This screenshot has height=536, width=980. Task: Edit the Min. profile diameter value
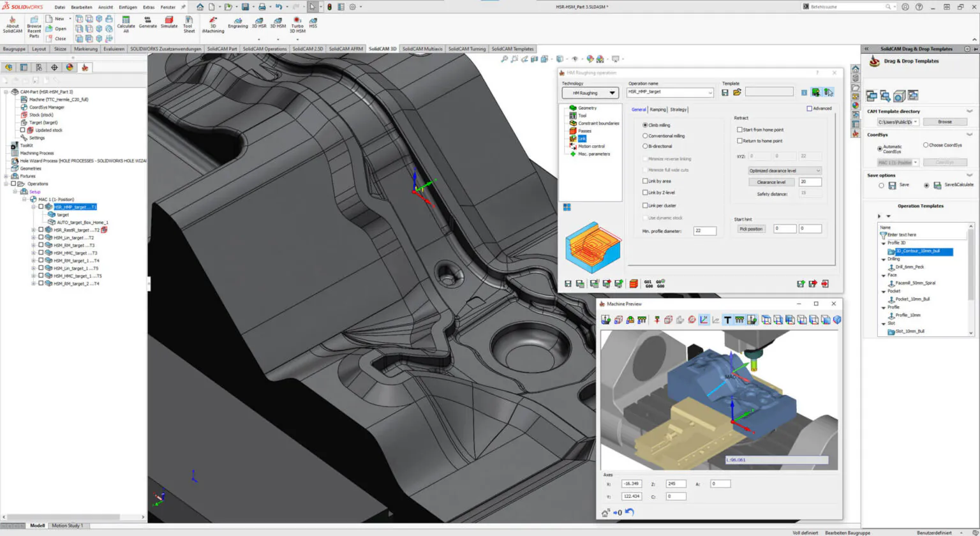point(705,230)
